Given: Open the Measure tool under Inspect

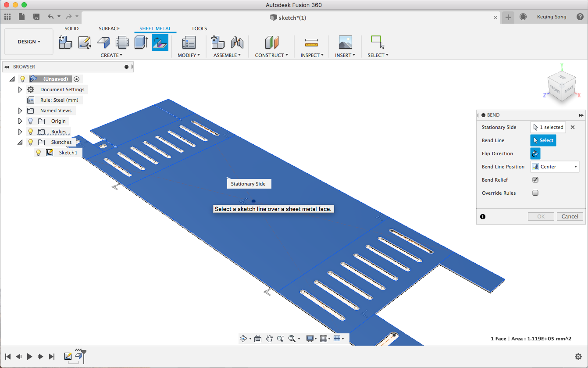Looking at the screenshot, I should 311,43.
